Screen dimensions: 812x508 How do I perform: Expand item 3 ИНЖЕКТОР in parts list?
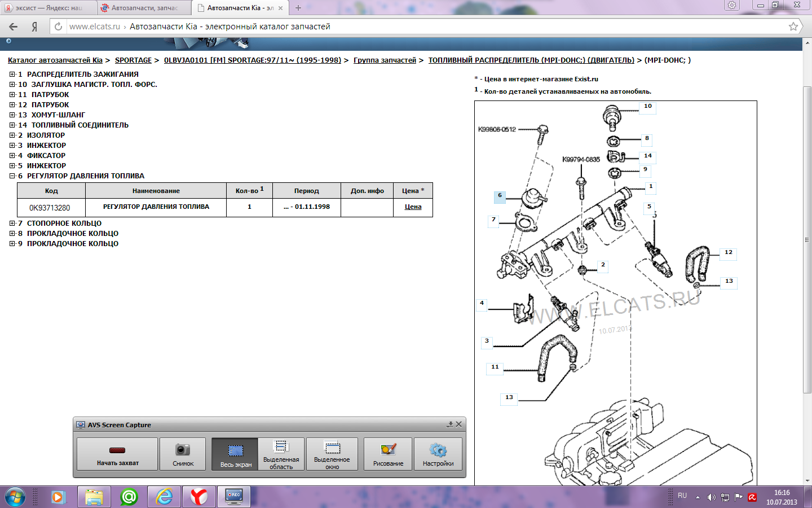point(12,146)
